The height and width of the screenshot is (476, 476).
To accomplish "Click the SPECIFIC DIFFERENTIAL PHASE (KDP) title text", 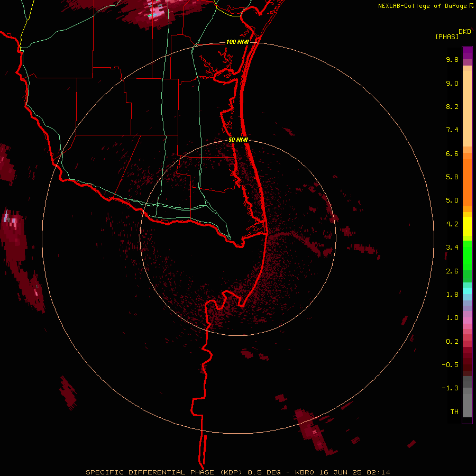I will pyautogui.click(x=165, y=472).
